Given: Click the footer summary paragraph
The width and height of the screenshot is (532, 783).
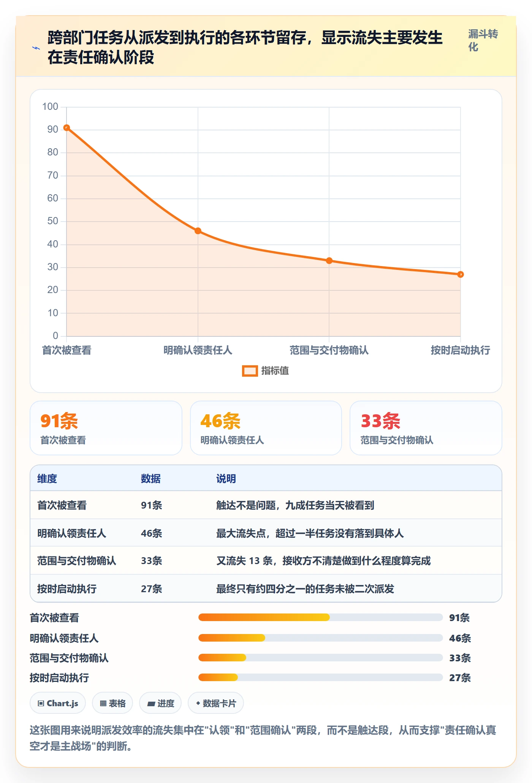Looking at the screenshot, I should tap(263, 738).
